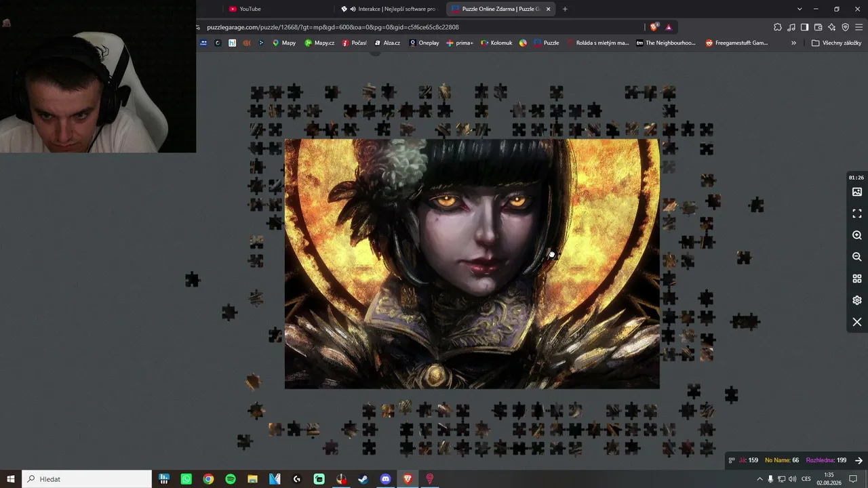Open Brave Shields icon in address bar

(x=654, y=27)
